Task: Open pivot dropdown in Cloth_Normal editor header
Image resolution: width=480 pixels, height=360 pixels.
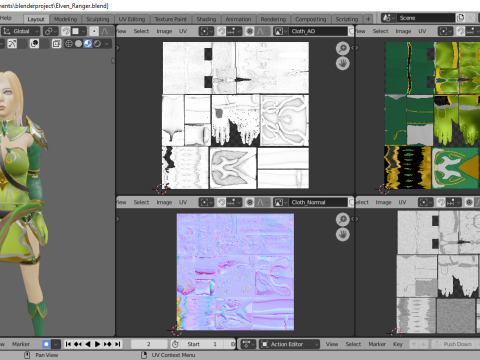Action: [206, 202]
